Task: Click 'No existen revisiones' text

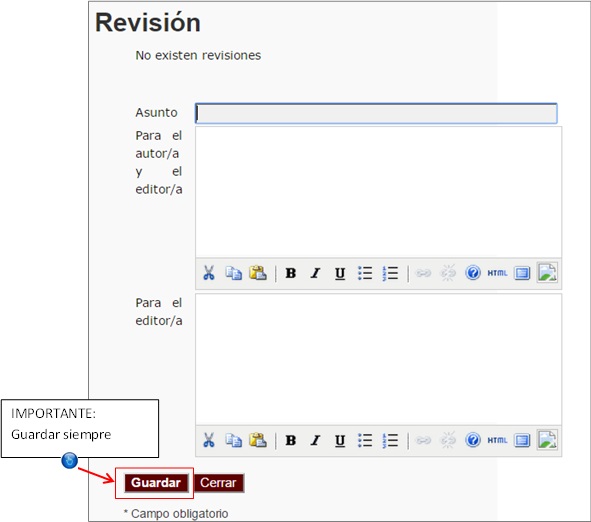Action: 198,55
